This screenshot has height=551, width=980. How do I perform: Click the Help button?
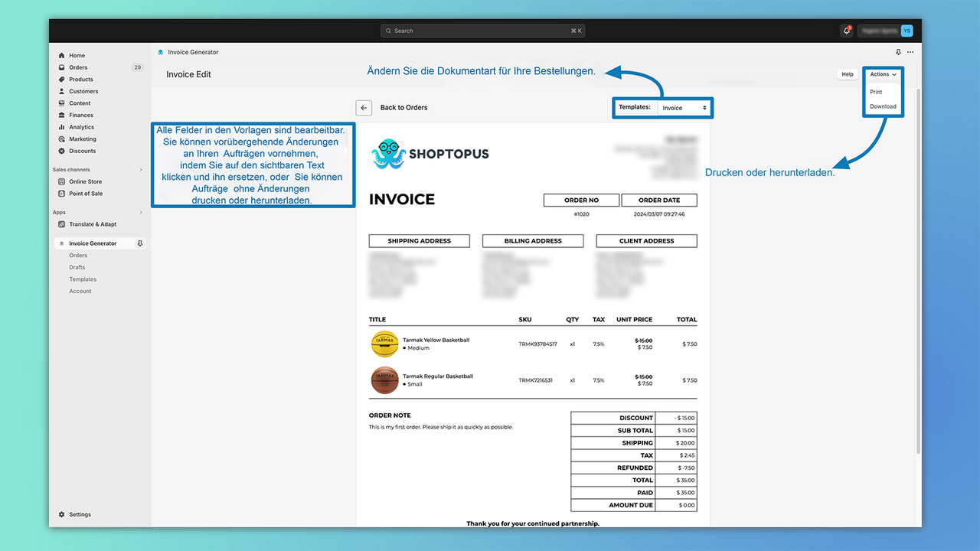[x=848, y=74]
